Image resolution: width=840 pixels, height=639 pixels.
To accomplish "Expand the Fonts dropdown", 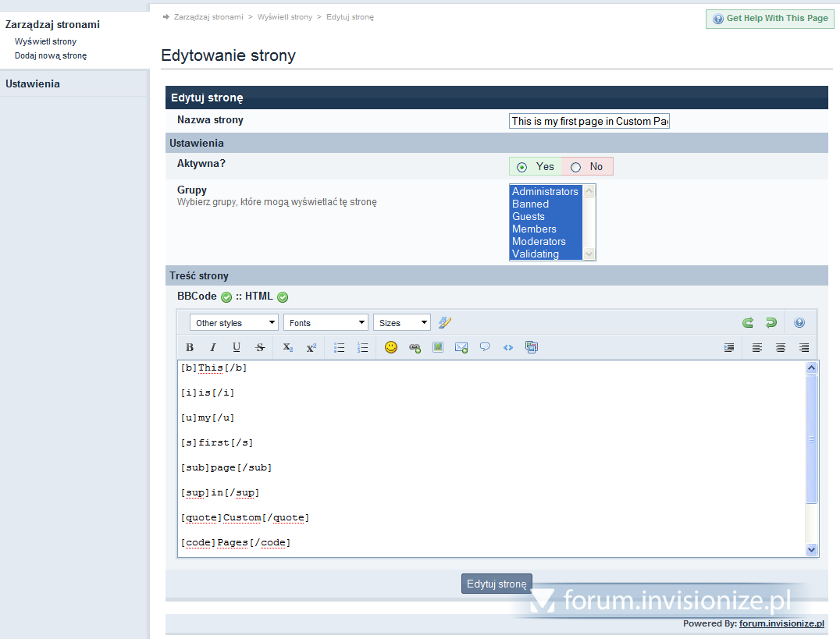I will pos(326,323).
